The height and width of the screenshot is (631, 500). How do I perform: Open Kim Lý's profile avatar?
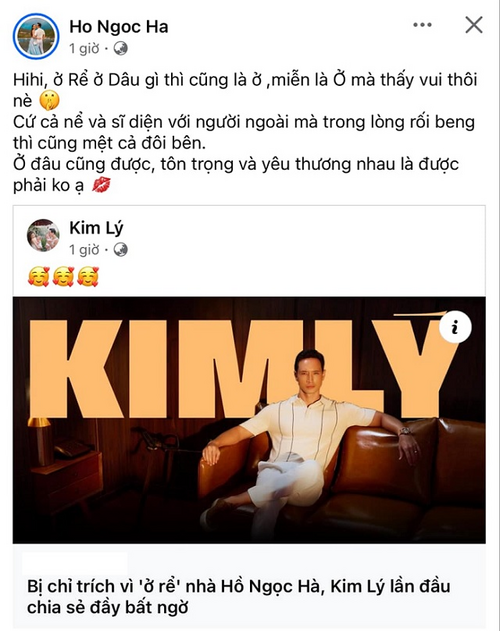[43, 235]
